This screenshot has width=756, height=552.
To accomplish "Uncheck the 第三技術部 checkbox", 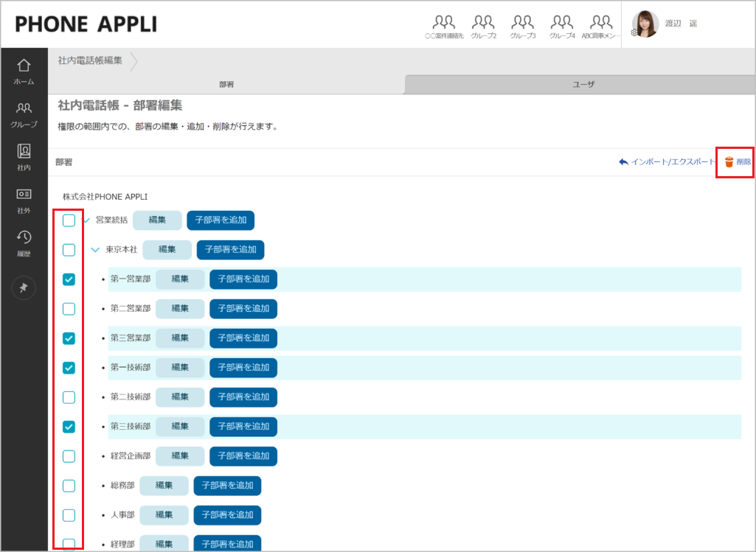I will point(69,427).
